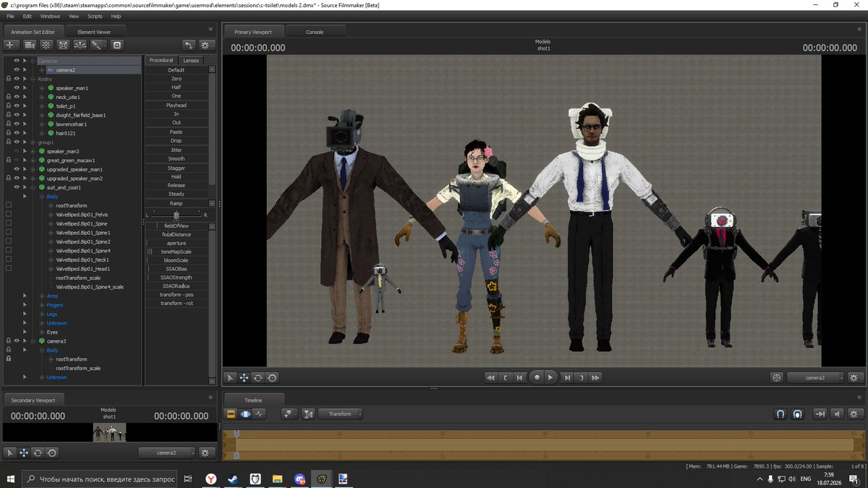Screen dimensions: 868x488
Task: Click the hourglass time selection icon in timeline
Action: point(309,414)
